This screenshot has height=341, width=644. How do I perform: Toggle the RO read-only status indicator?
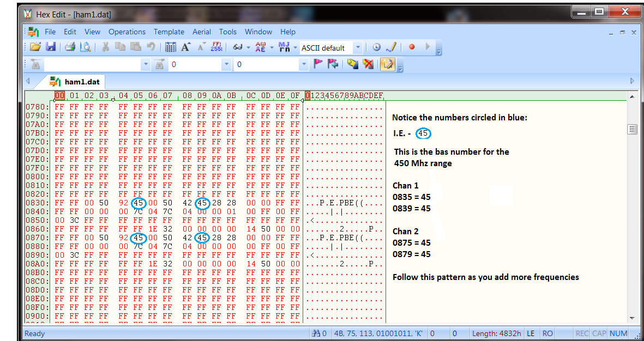tap(547, 333)
